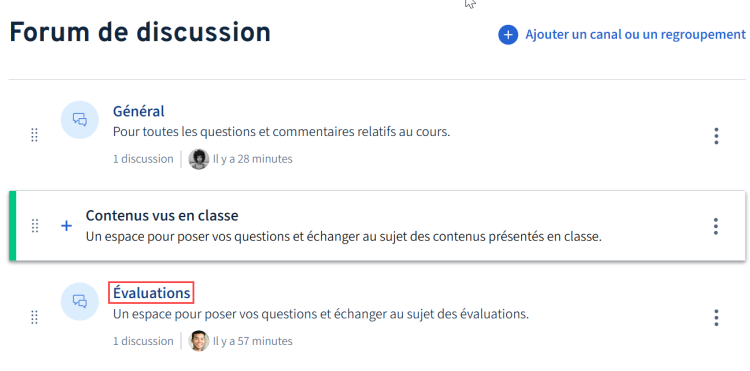Open the options menu for Contenus vus en classe
This screenshot has height=371, width=750.
[716, 226]
